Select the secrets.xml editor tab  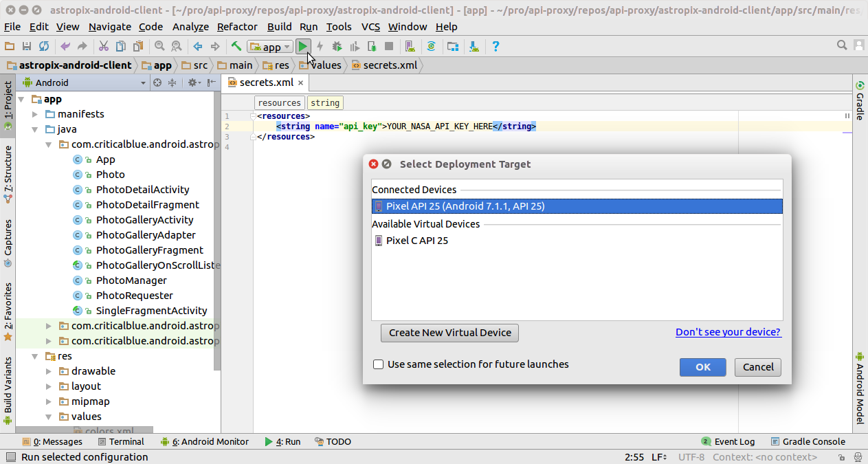(x=266, y=82)
